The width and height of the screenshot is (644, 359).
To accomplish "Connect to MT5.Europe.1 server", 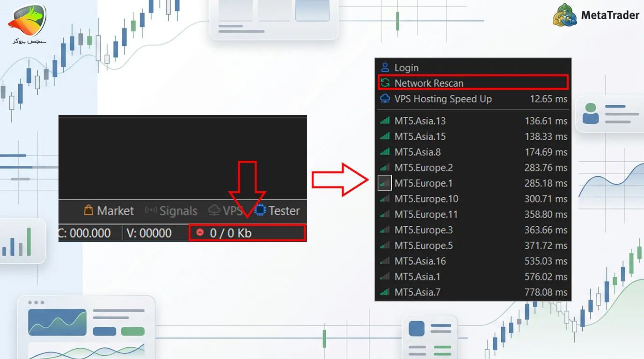I will (473, 183).
